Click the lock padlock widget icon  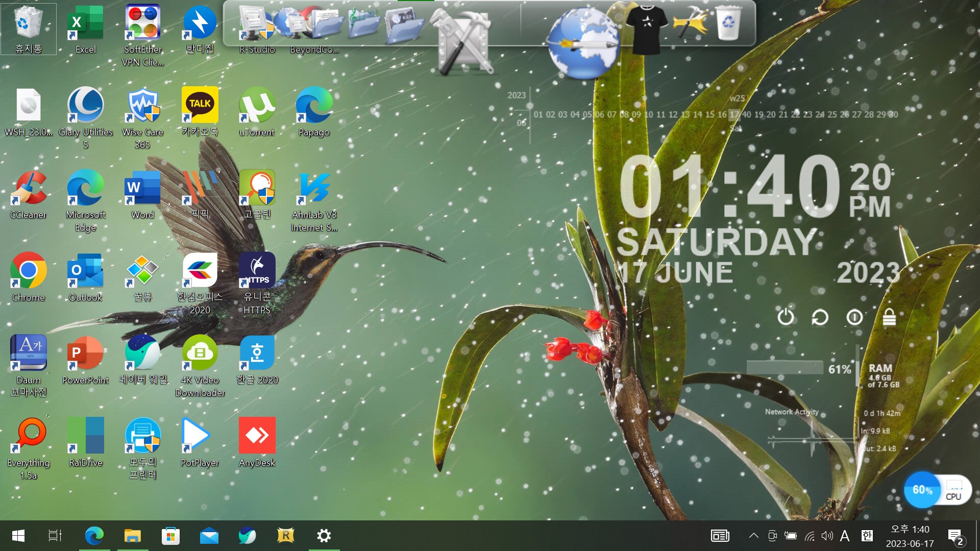click(x=889, y=317)
